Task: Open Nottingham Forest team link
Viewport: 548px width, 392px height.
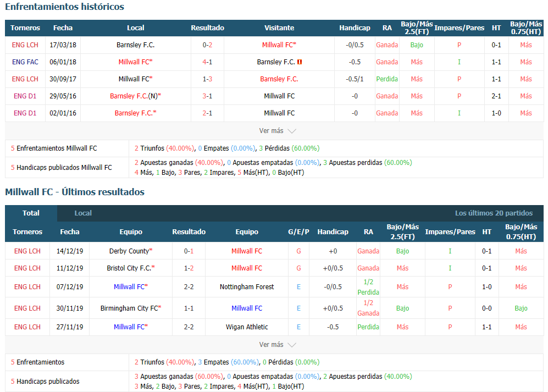Action: click(247, 287)
